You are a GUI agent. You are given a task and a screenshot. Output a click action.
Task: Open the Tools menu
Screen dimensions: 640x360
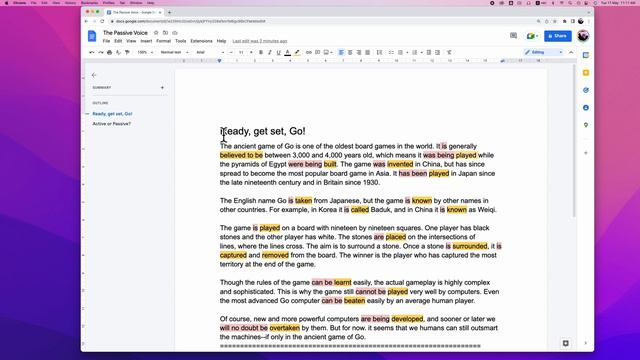180,41
